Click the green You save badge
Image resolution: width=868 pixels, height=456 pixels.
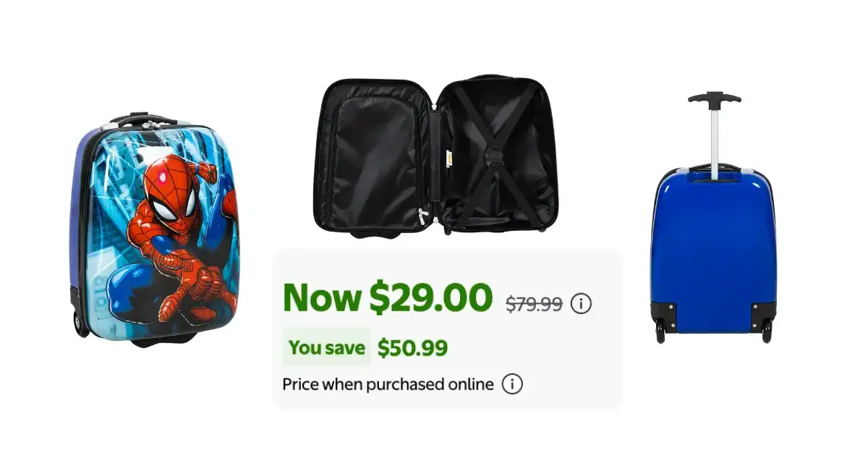tap(326, 348)
